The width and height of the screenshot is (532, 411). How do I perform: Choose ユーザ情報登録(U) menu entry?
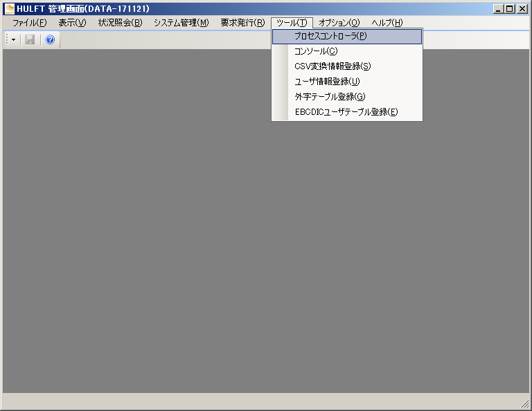coord(347,82)
